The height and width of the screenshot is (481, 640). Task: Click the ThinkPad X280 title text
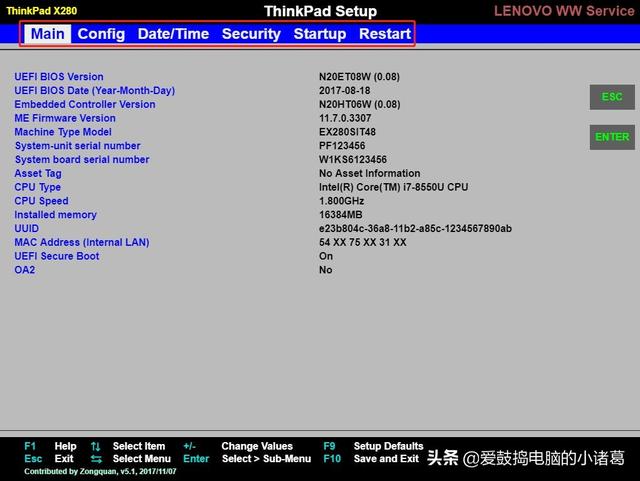pyautogui.click(x=41, y=11)
